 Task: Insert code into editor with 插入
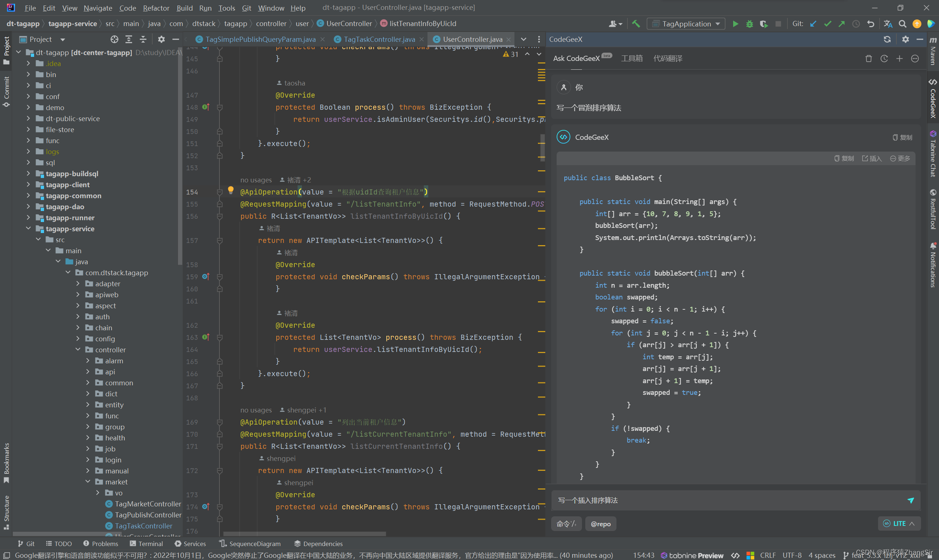coord(871,159)
